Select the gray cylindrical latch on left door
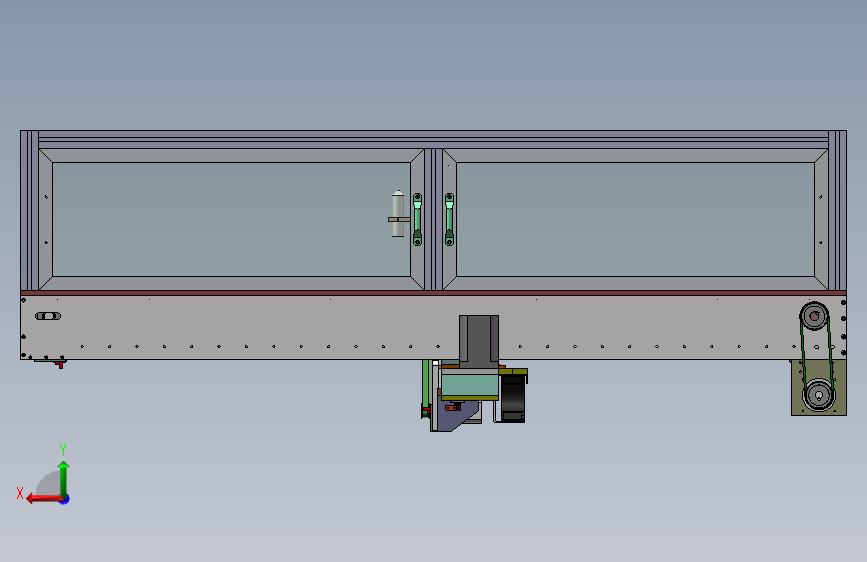Image resolution: width=867 pixels, height=562 pixels. click(x=398, y=214)
